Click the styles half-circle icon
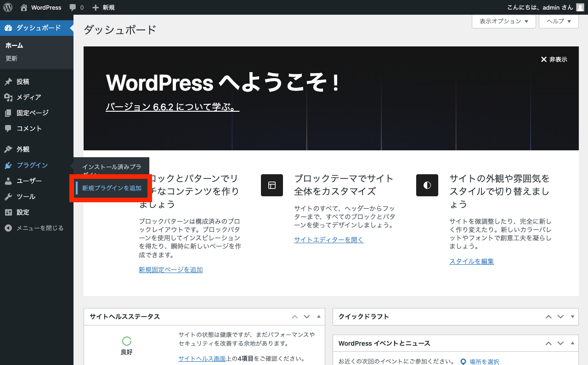 (x=427, y=185)
